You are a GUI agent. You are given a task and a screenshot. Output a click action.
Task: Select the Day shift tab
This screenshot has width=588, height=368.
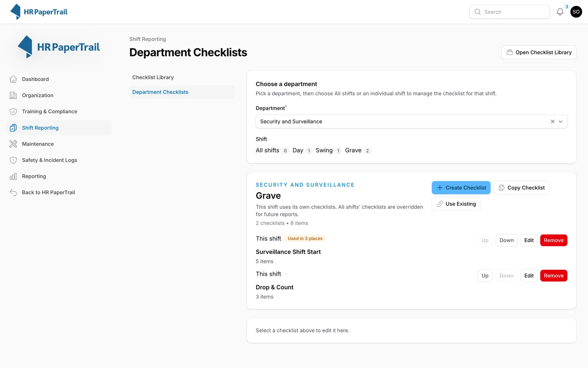click(x=302, y=150)
